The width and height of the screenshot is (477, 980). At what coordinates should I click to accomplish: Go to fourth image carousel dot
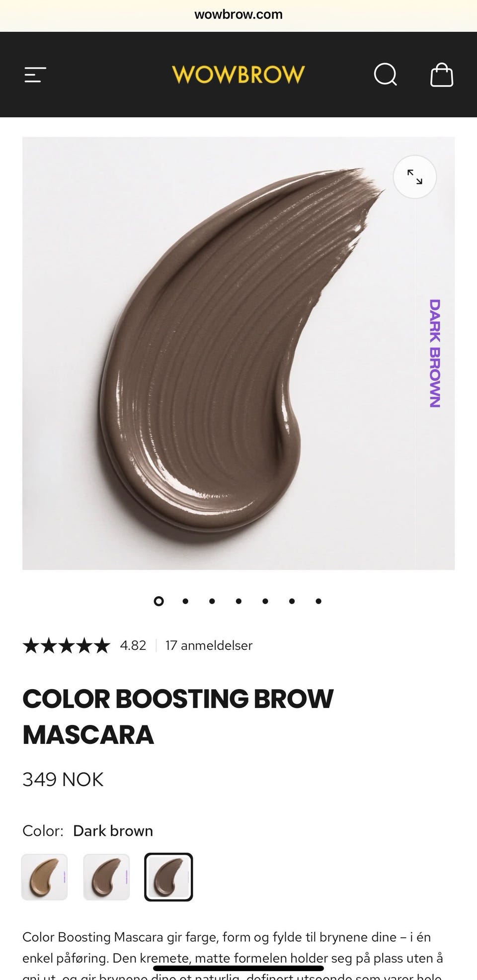tap(238, 601)
